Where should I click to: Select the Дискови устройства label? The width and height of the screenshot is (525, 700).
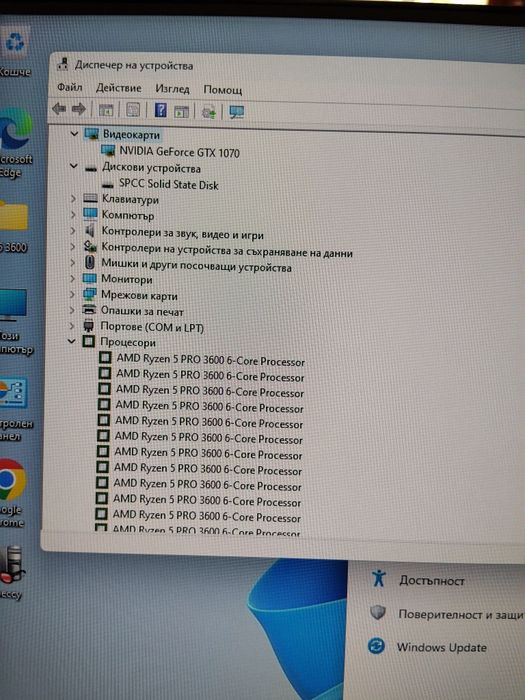pyautogui.click(x=151, y=168)
